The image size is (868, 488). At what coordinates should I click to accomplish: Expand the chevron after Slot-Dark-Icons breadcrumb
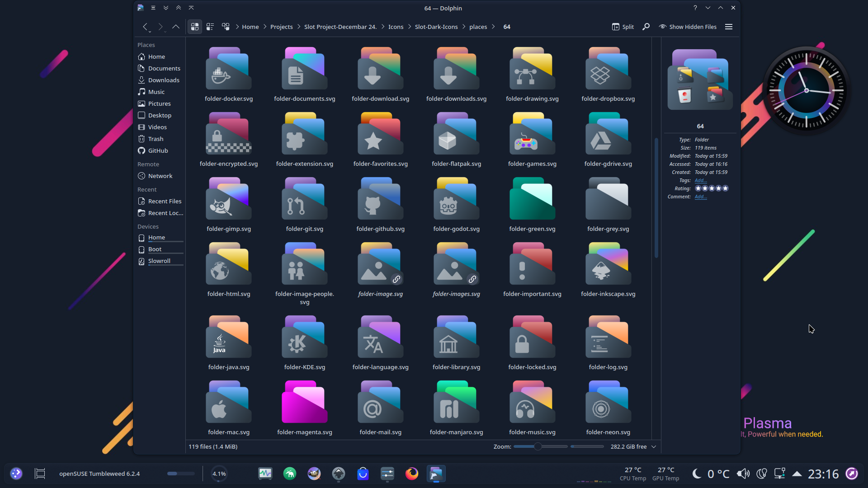pyautogui.click(x=464, y=27)
